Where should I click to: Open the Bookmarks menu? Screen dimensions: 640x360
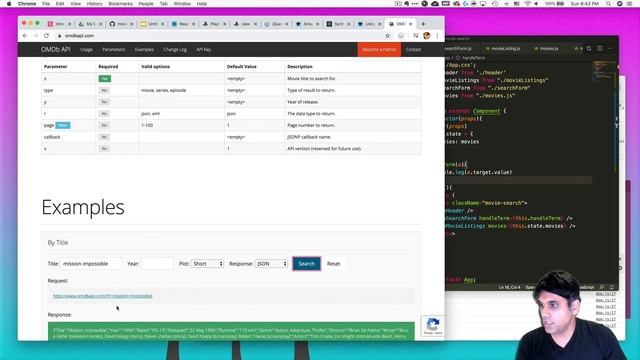(120, 4)
